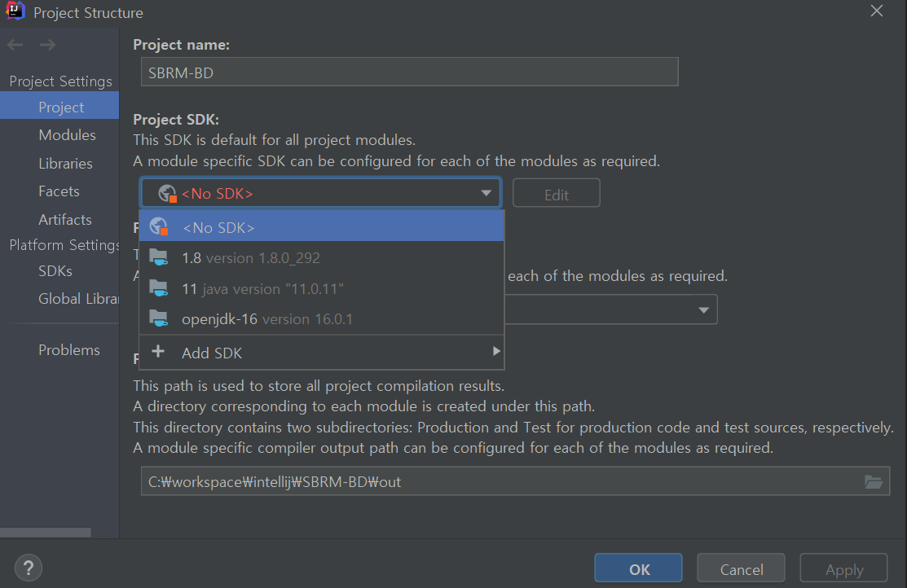The height and width of the screenshot is (588, 907).
Task: Go back with the left arrow
Action: 15,45
